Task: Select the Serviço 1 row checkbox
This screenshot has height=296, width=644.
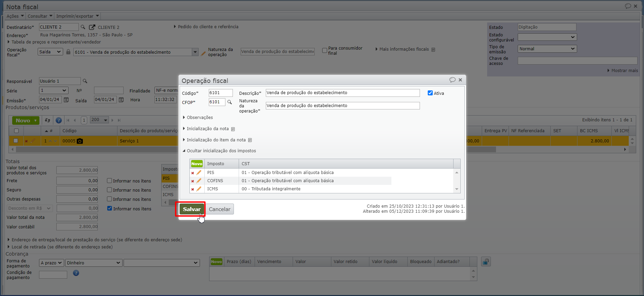Action: click(16, 141)
